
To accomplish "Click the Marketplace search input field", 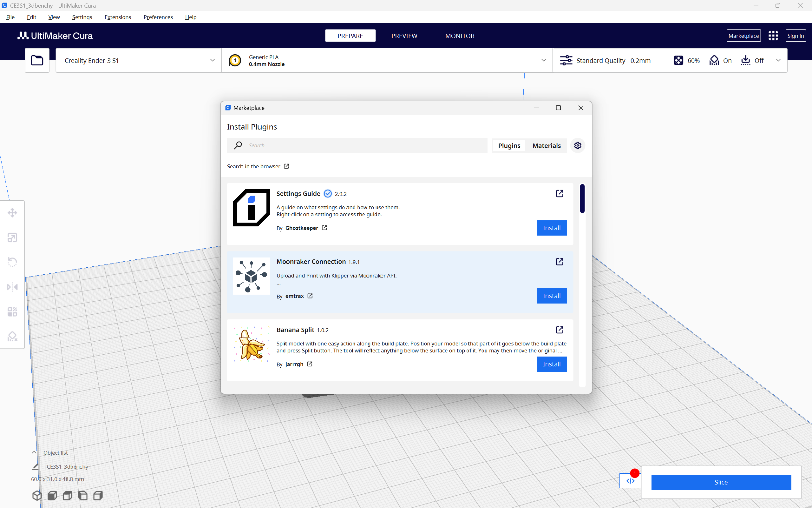I will pyautogui.click(x=357, y=145).
